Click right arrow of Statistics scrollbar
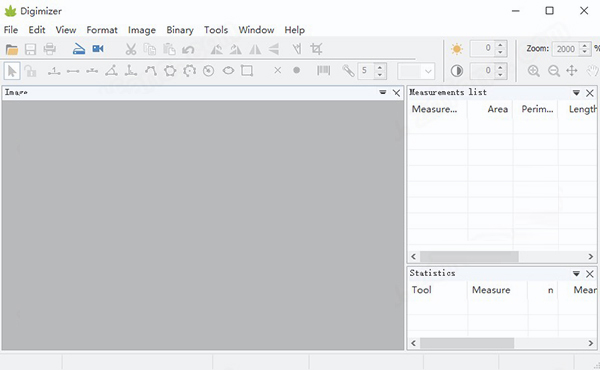Viewport: 600px width, 370px height. [590, 343]
